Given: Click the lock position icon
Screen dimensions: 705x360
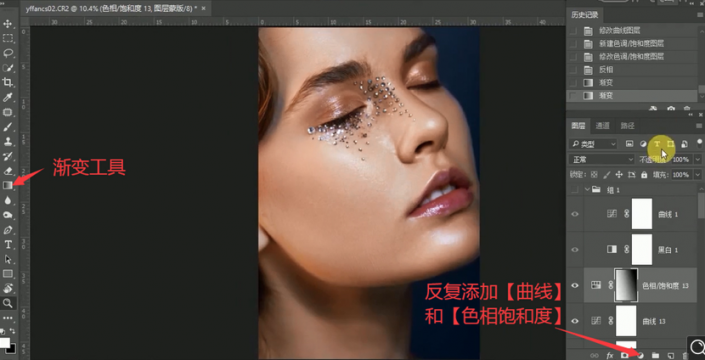Looking at the screenshot, I should [x=619, y=174].
